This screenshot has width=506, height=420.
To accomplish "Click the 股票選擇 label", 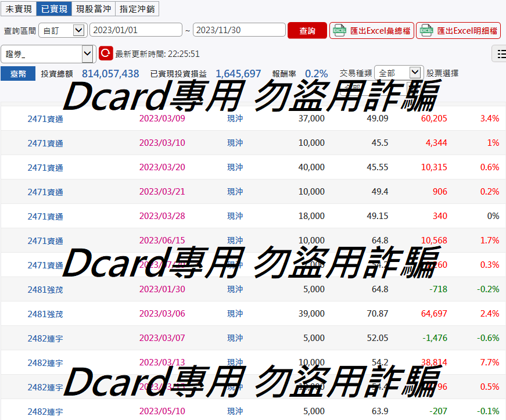I will click(x=442, y=73).
